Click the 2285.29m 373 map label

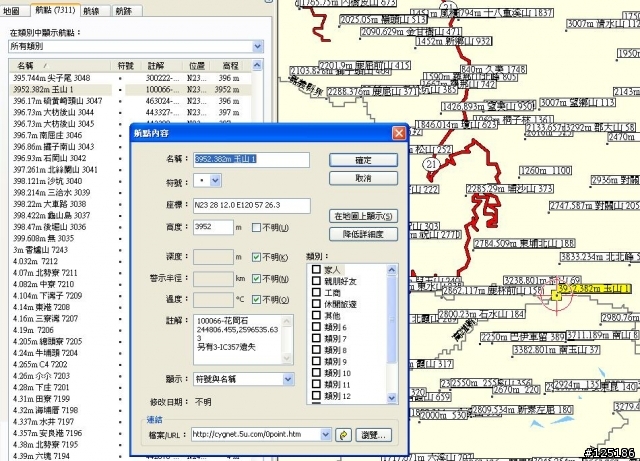click(x=510, y=189)
